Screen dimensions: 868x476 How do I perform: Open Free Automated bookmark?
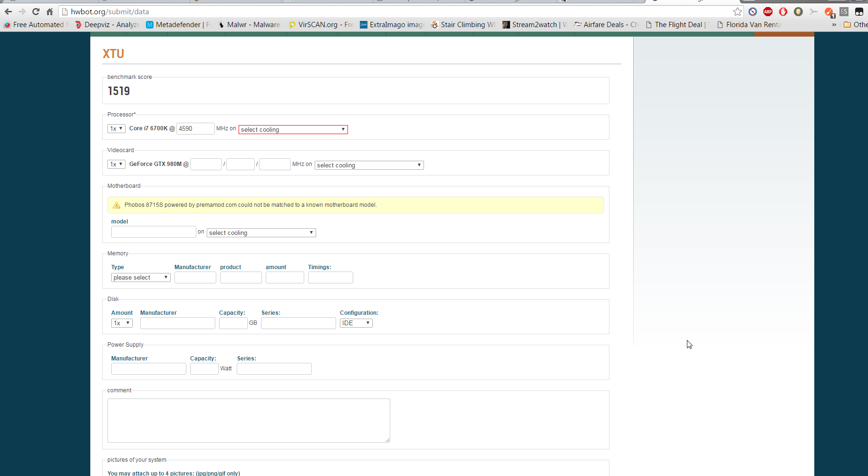coord(35,25)
